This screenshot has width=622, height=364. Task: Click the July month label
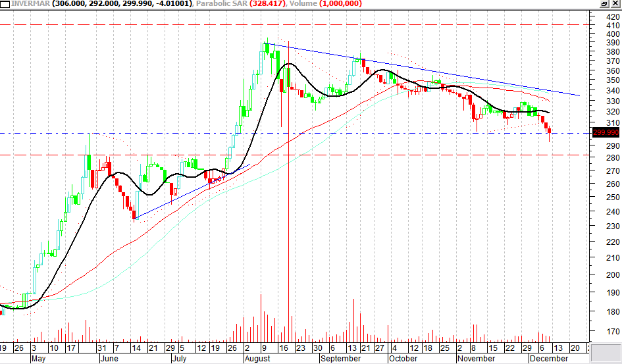coord(180,359)
